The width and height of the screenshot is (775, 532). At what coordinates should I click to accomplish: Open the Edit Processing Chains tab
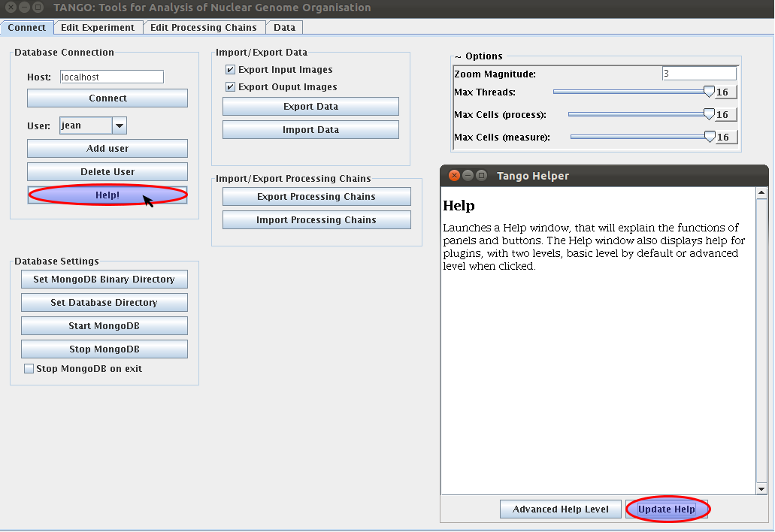(203, 28)
